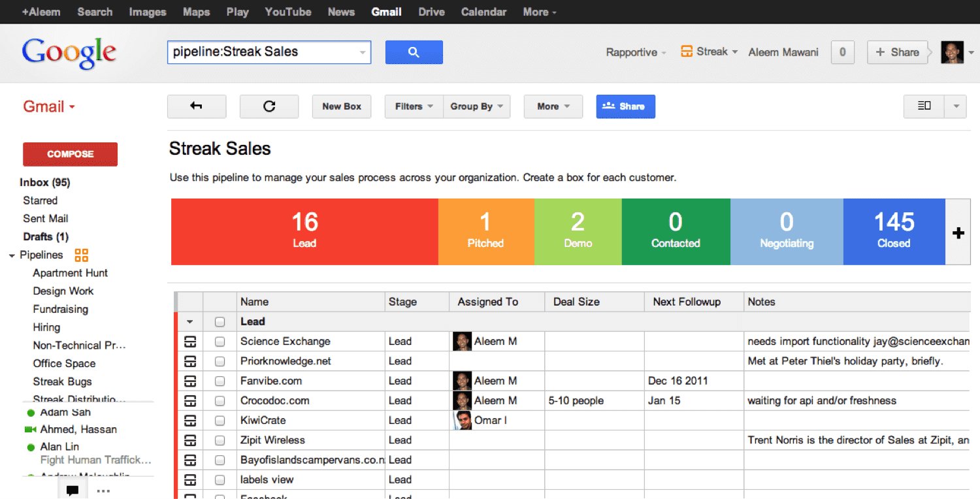Collapse the Lead group arrow
Viewport: 980px width, 499px height.
pyautogui.click(x=190, y=322)
